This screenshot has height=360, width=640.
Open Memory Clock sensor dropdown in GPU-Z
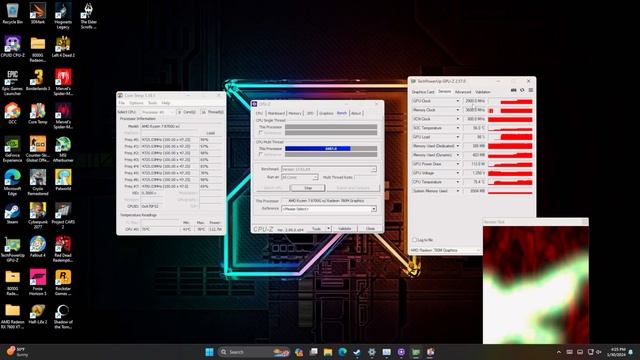point(458,110)
